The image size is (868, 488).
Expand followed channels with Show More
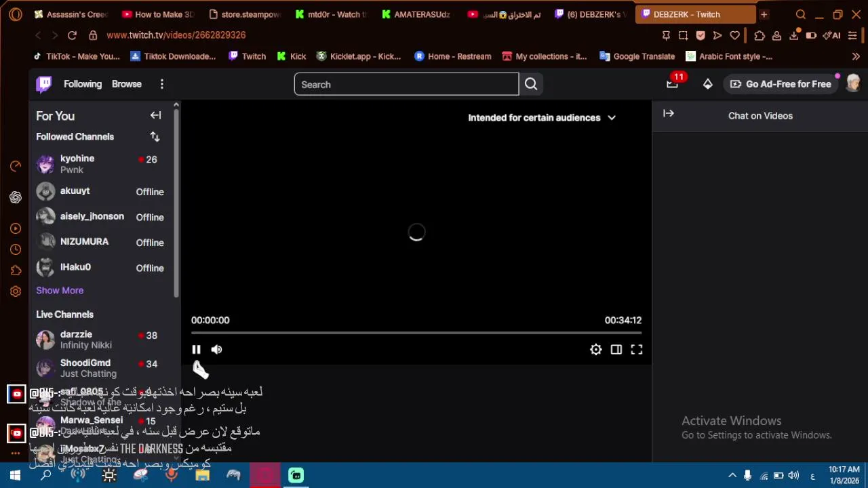pyautogui.click(x=60, y=290)
